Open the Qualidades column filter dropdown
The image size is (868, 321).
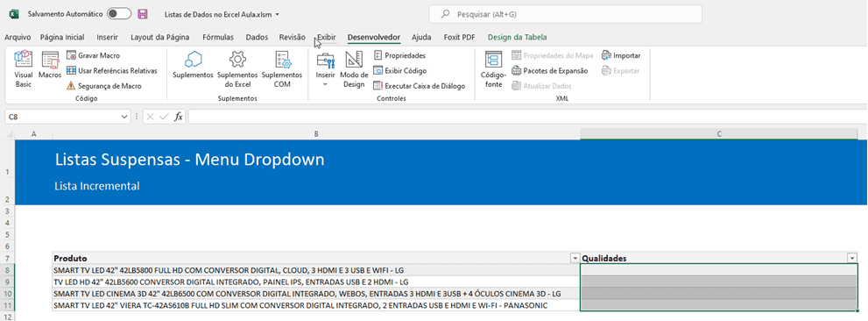(852, 259)
